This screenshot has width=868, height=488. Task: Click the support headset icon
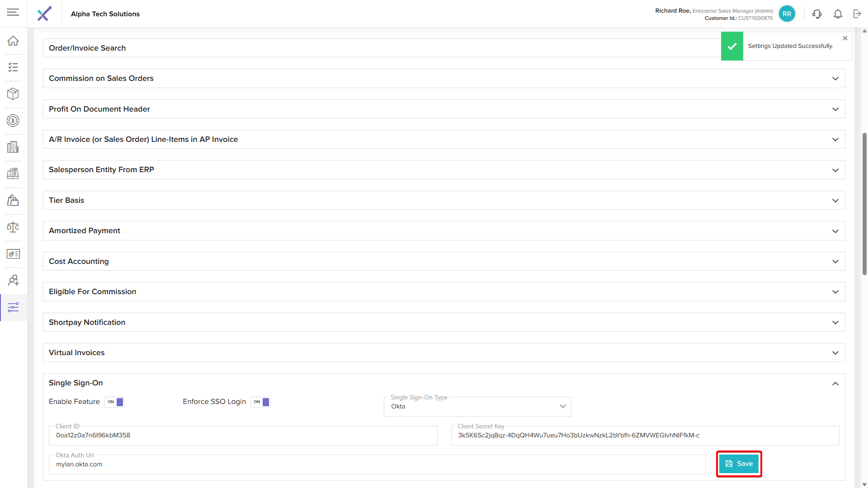click(x=817, y=14)
